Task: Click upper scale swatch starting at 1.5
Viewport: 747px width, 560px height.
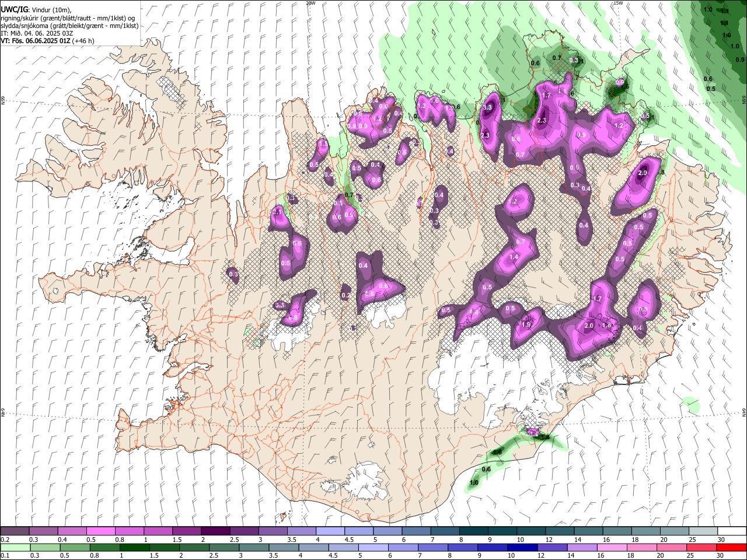Action: point(187,531)
